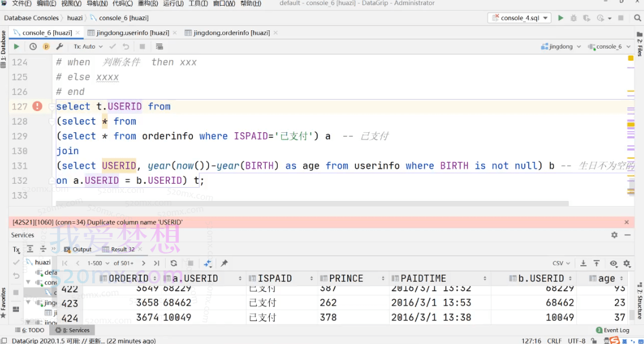Open Services panel gear settings
This screenshot has height=344, width=644.
(x=614, y=235)
